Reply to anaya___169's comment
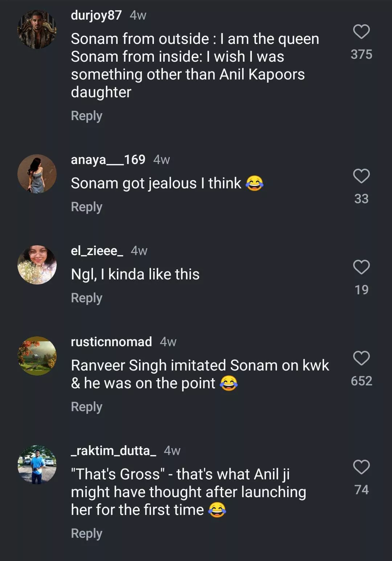 (86, 207)
